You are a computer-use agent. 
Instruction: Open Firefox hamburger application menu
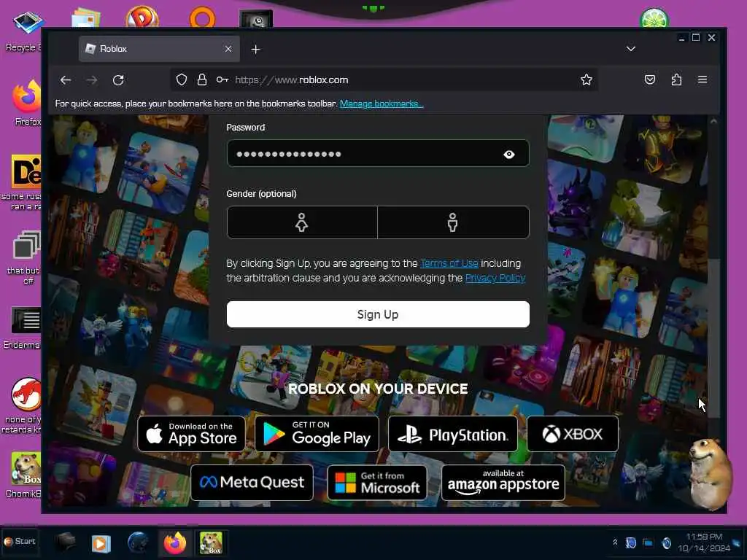click(x=703, y=79)
